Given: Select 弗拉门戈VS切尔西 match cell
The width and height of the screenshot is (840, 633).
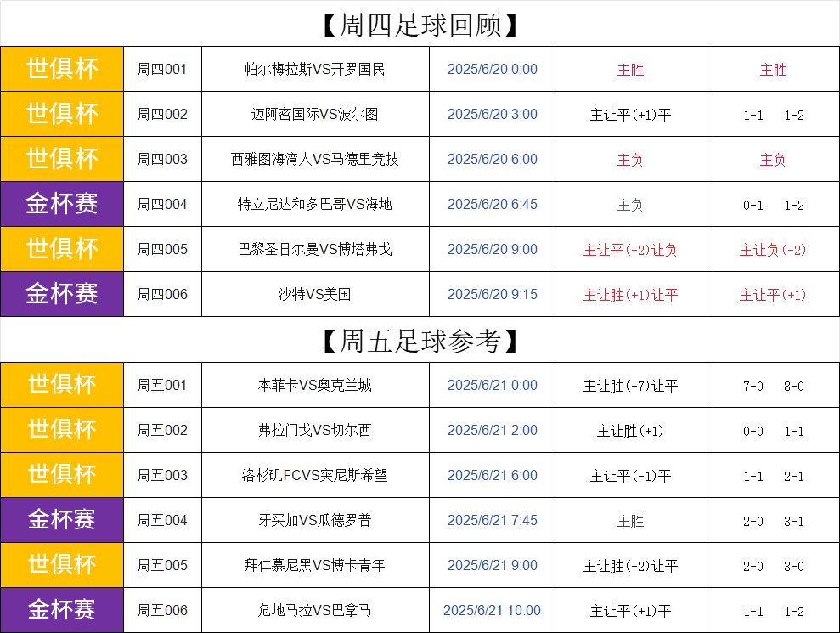Looking at the screenshot, I should pyautogui.click(x=315, y=431).
